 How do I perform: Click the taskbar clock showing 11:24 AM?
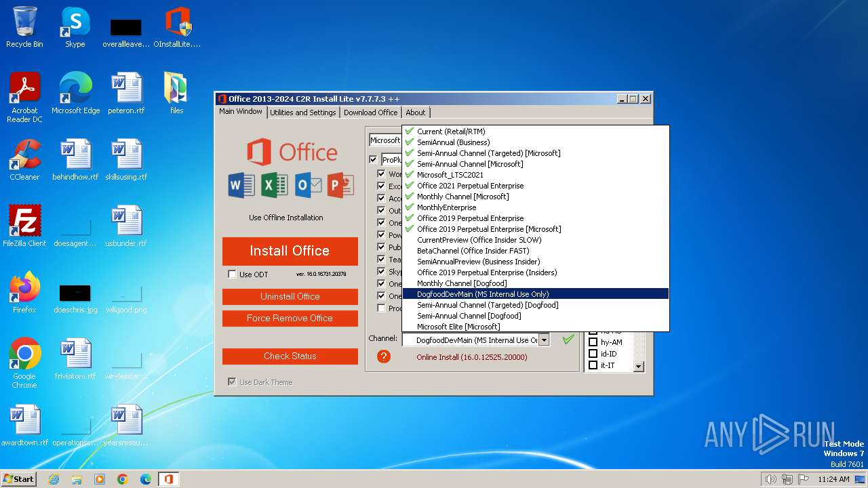pos(833,479)
